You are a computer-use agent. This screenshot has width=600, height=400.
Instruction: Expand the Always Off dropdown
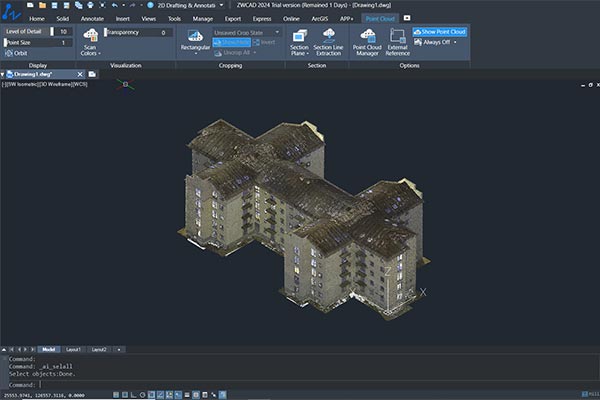pos(438,43)
